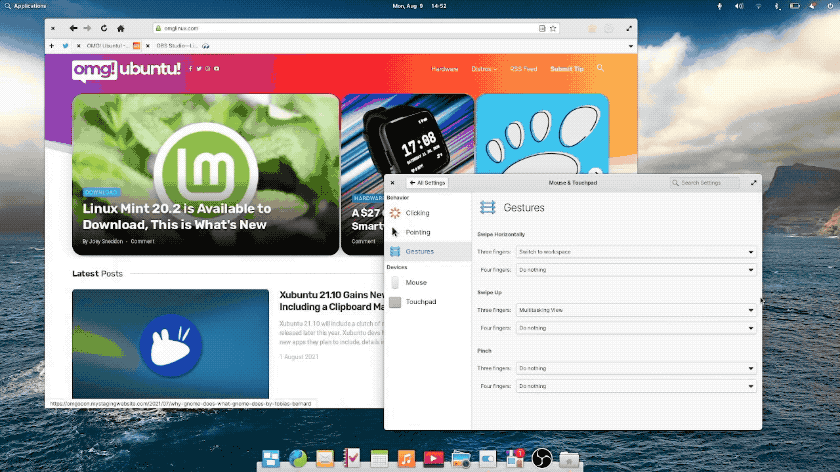Open the omg! ubuntu! site logo
This screenshot has height=472, width=840.
126,70
